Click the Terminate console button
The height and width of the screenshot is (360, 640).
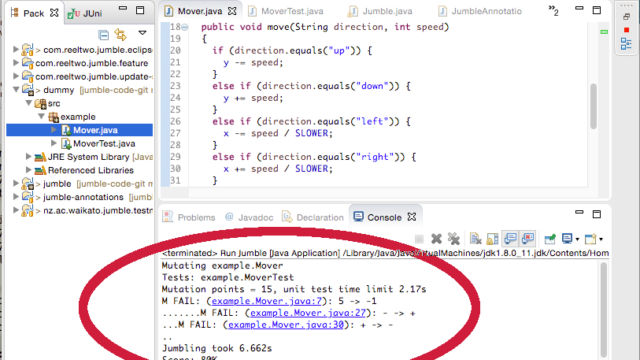point(419,239)
